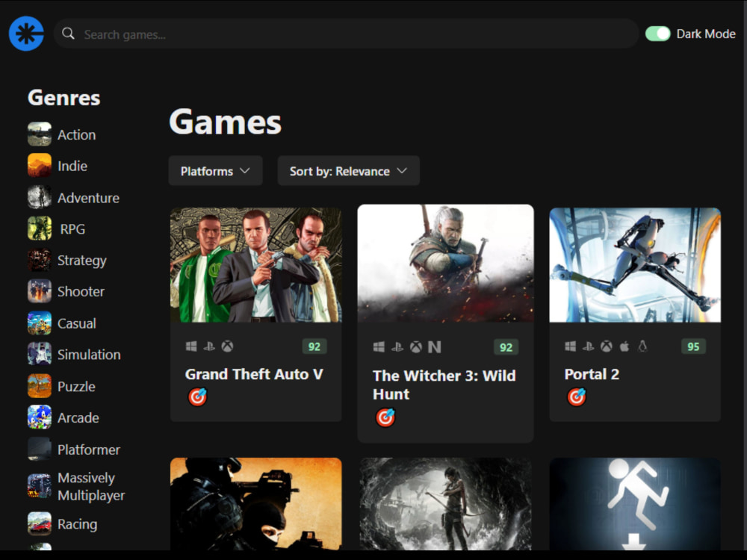Screen dimensions: 747x560
Task: Click PlayStation icon on The Witcher 3 card
Action: 397,347
